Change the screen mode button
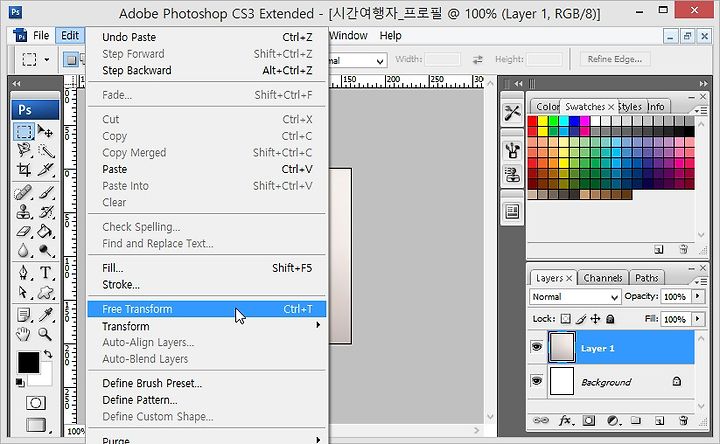Image resolution: width=720 pixels, height=444 pixels. pyautogui.click(x=36, y=425)
